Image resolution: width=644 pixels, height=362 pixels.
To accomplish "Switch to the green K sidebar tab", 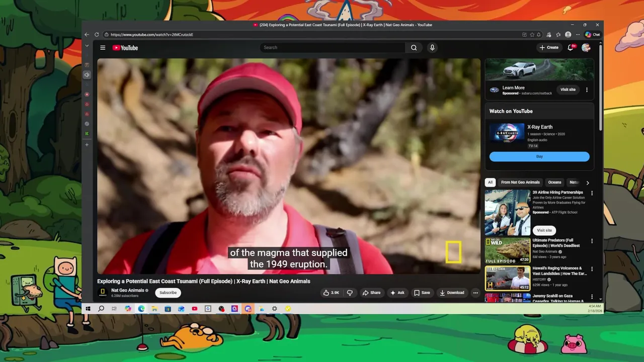I will click(x=87, y=134).
